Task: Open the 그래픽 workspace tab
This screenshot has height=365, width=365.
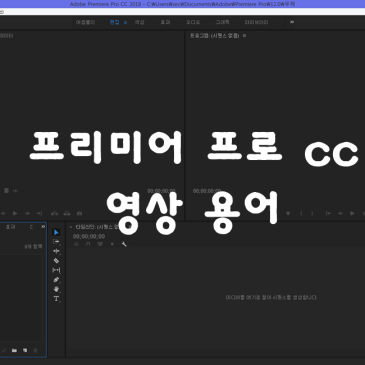Action: click(222, 22)
